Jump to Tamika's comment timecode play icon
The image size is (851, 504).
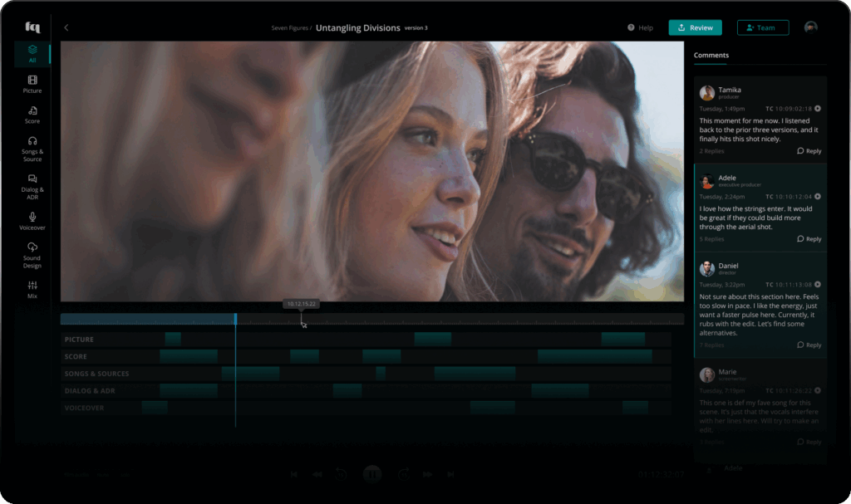(818, 109)
